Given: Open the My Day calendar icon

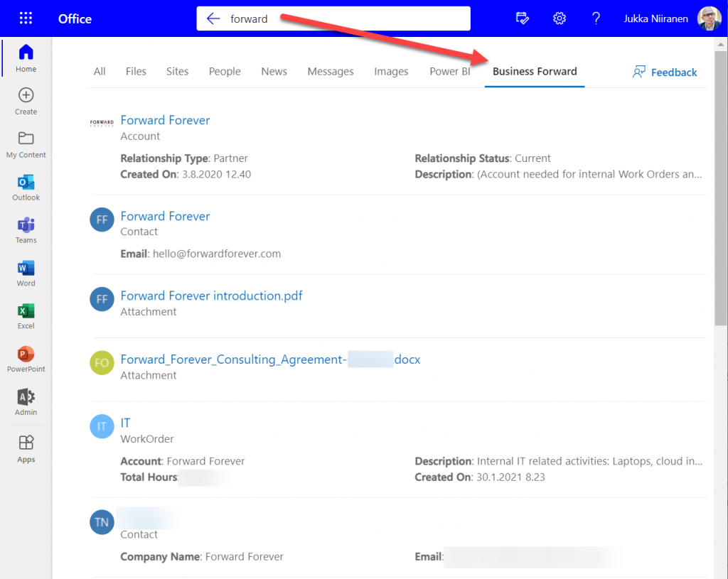Looking at the screenshot, I should point(523,18).
